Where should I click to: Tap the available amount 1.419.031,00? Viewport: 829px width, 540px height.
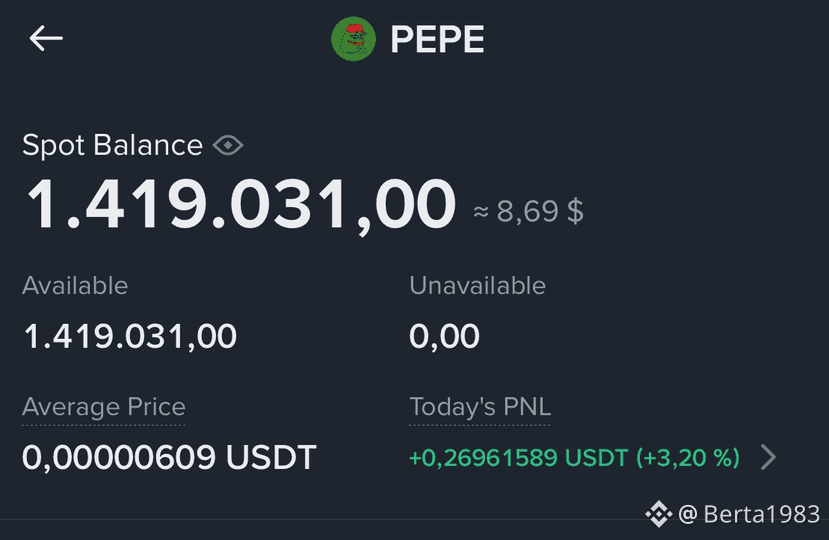130,336
